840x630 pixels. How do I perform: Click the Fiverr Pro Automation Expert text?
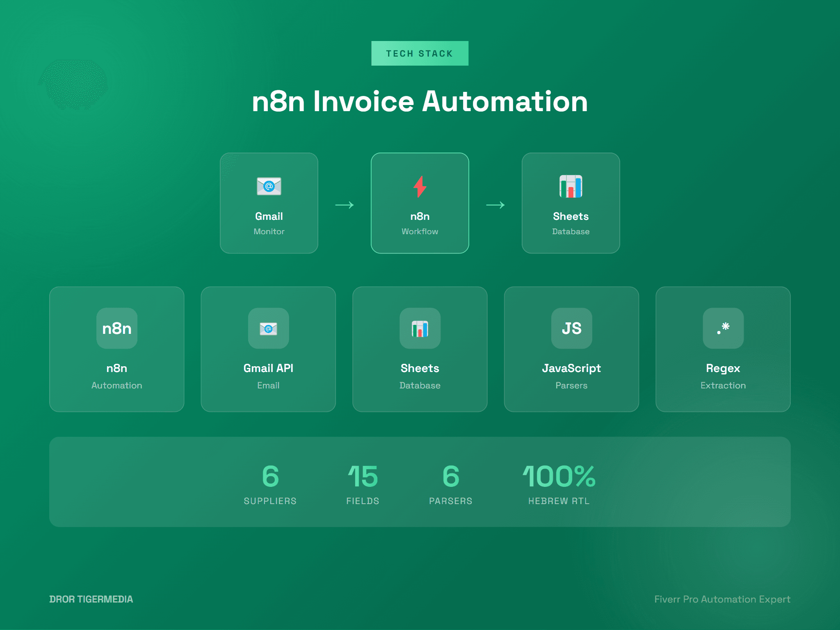click(722, 599)
